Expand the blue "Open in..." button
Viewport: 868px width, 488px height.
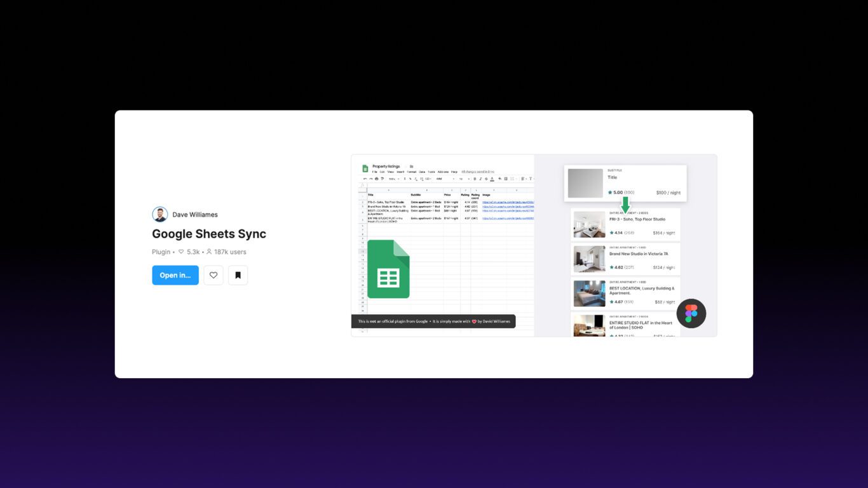(175, 275)
